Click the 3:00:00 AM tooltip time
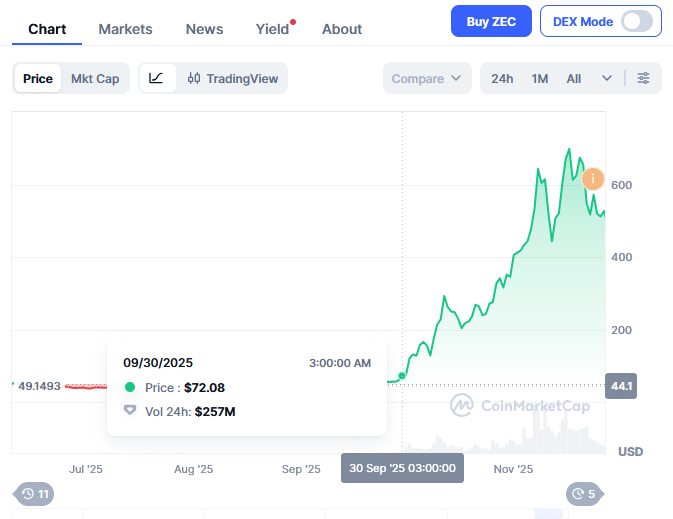The image size is (673, 519). click(340, 363)
